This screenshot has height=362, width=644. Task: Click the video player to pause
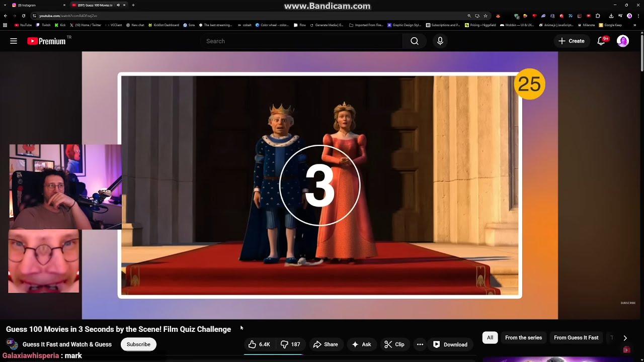click(320, 186)
